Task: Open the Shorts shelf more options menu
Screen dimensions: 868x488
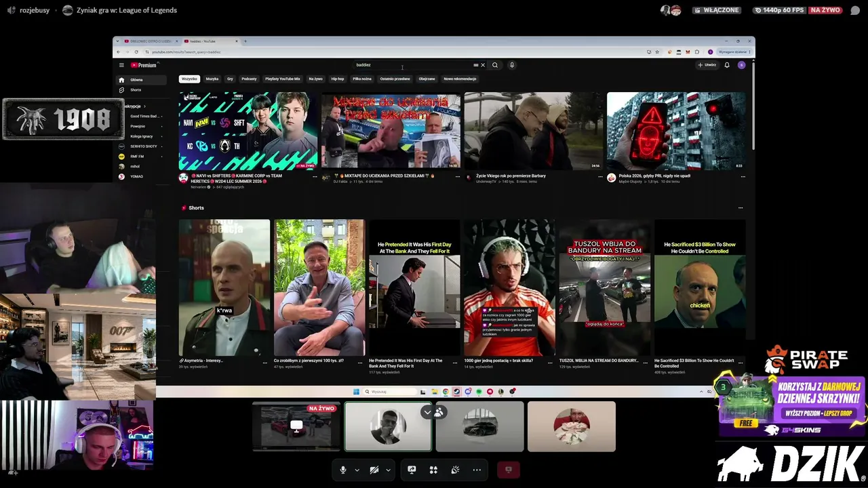Action: tap(740, 208)
